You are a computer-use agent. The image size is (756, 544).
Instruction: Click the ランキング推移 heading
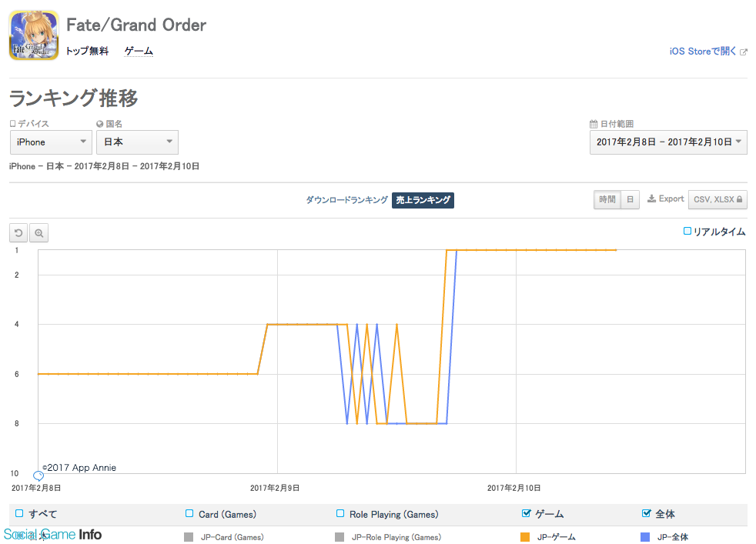click(73, 98)
